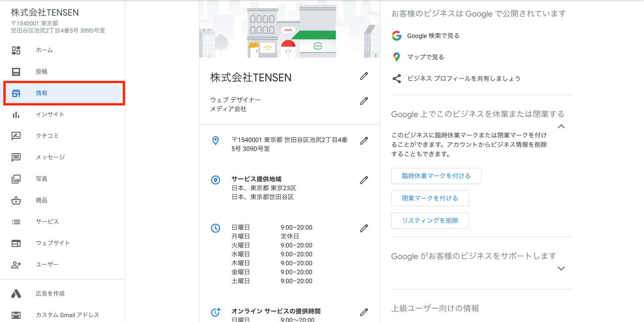The width and height of the screenshot is (644, 322).
Task: Click the Google Ads icon beside 広告を作成
Action: tap(16, 294)
